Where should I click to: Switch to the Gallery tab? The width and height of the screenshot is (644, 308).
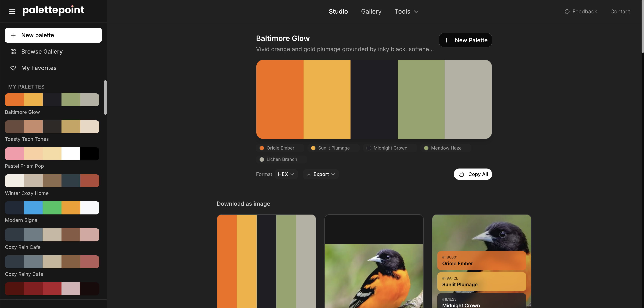tap(371, 12)
